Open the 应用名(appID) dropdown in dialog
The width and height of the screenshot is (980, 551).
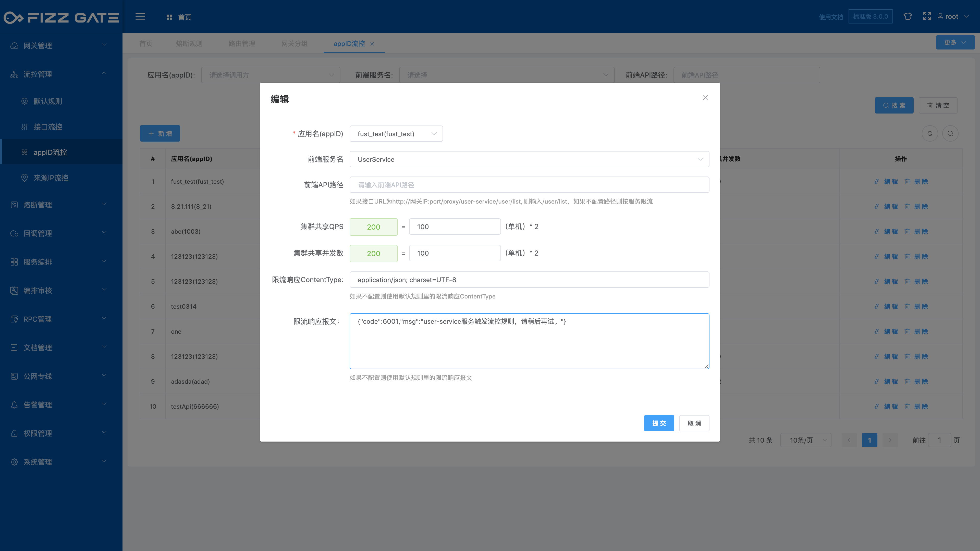coord(396,133)
